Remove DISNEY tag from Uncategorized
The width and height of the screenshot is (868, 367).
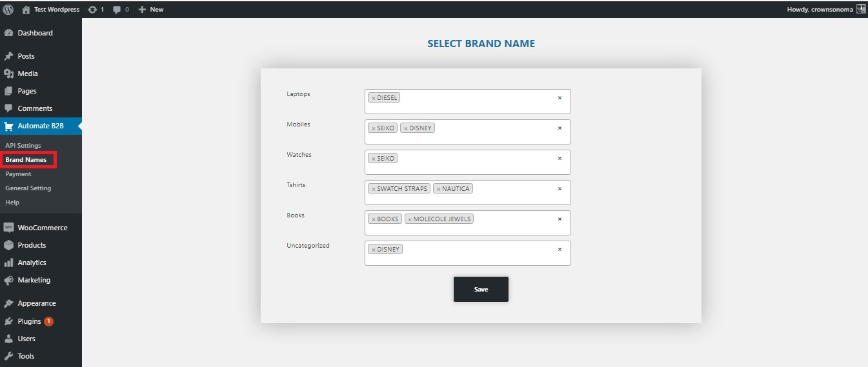(373, 250)
